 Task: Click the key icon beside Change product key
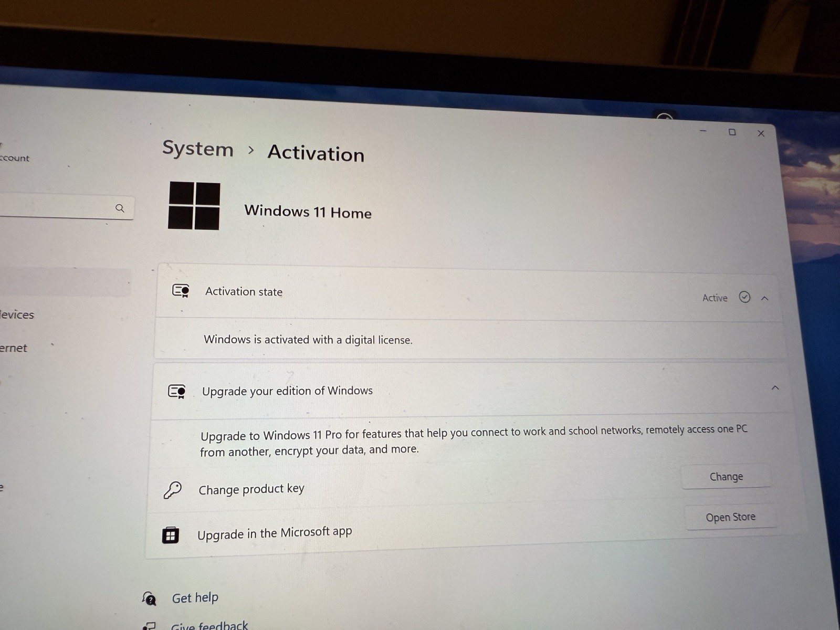point(172,490)
